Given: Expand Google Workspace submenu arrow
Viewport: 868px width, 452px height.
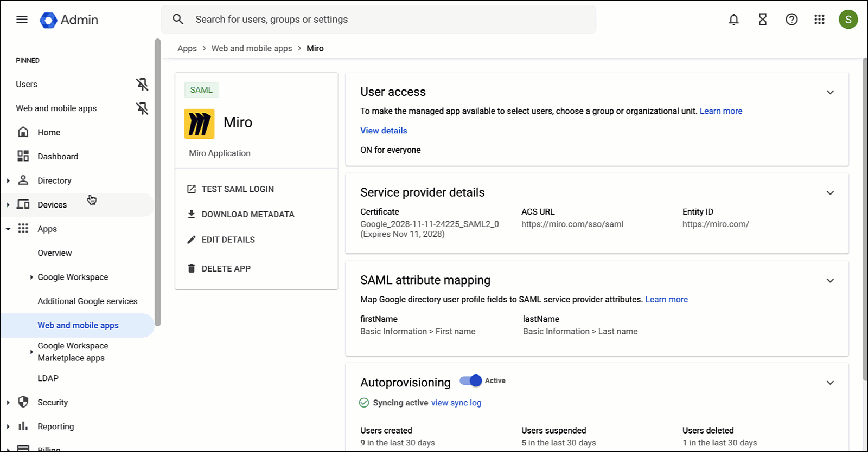Looking at the screenshot, I should tap(31, 277).
